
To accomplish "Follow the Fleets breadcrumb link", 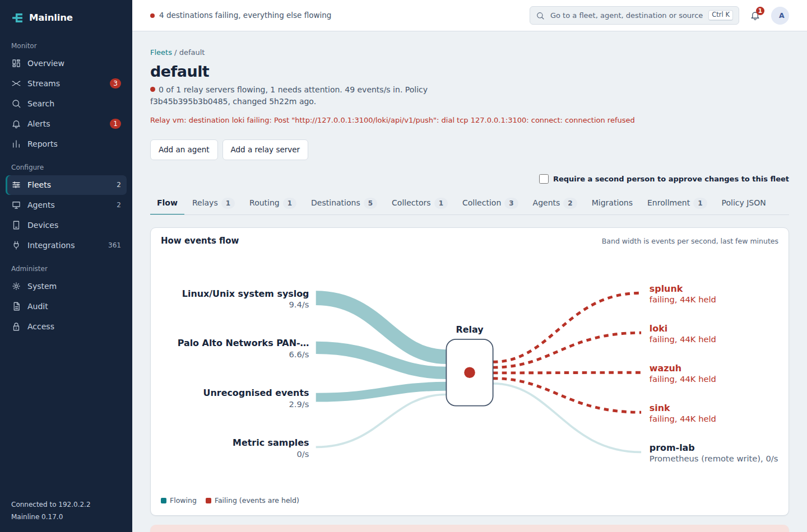I will tap(161, 52).
